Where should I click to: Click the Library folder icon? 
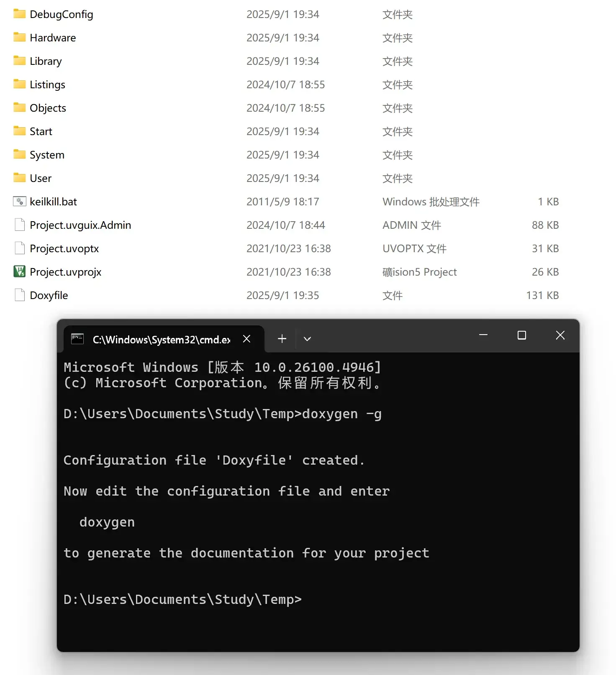[19, 61]
